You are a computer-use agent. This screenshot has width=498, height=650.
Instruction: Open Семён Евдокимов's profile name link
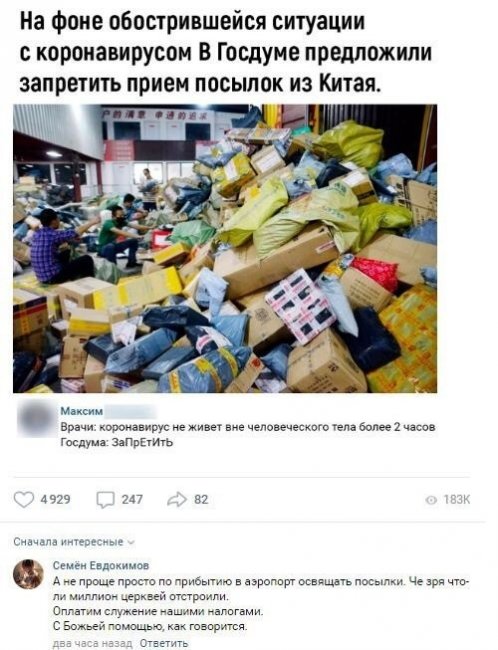click(101, 565)
